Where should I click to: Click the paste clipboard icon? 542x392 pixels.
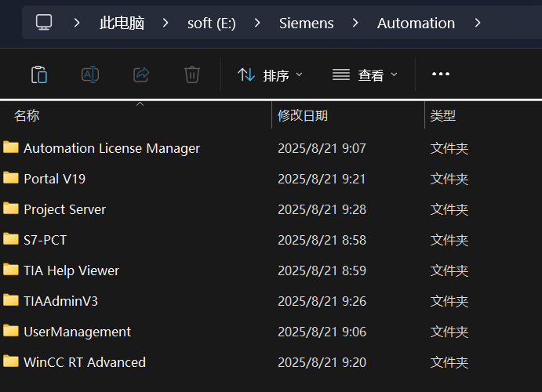[38, 74]
